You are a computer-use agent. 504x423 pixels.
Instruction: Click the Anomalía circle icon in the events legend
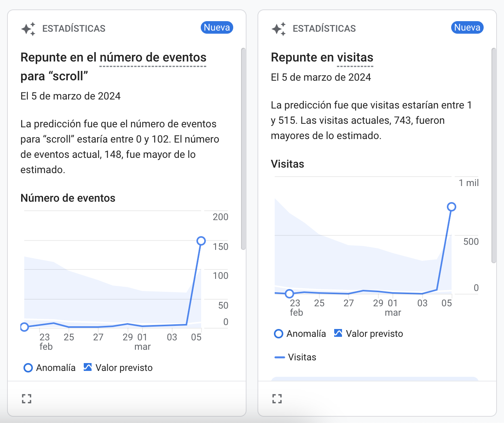[28, 368]
